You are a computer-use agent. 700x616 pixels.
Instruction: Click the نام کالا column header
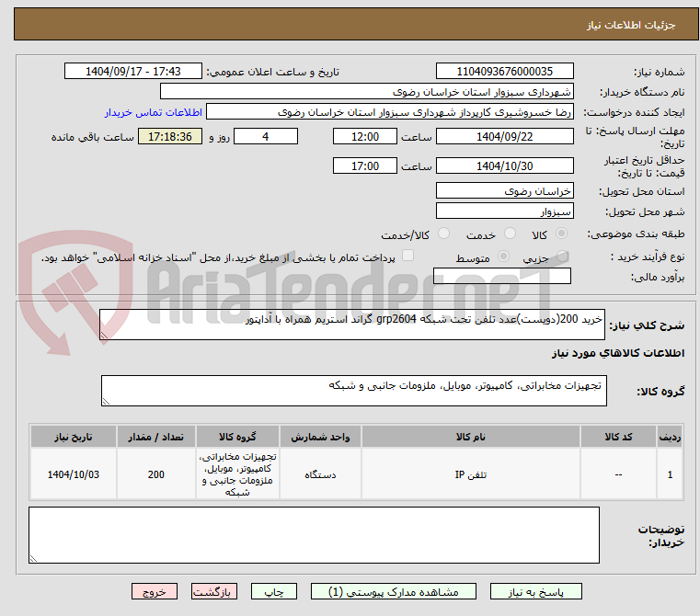pyautogui.click(x=471, y=437)
